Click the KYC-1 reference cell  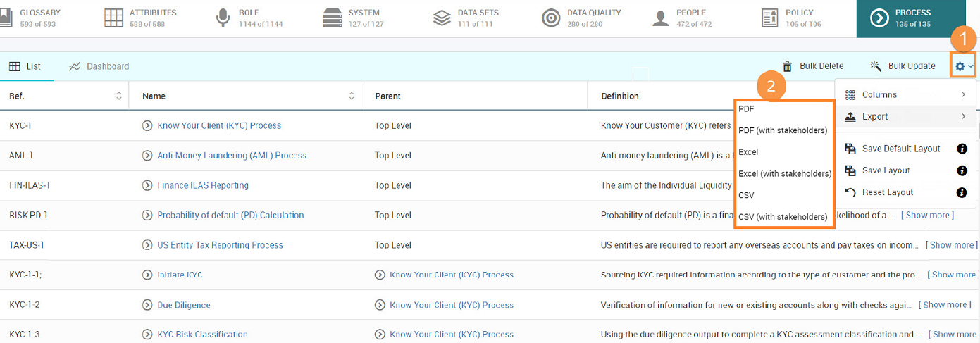point(20,125)
